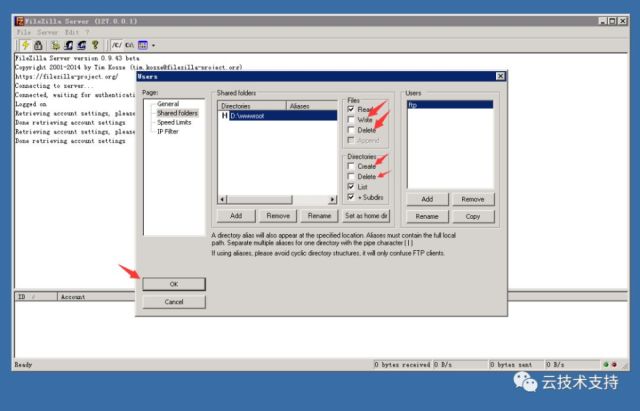Enable the Delete checkbox under Directories
The width and height of the screenshot is (640, 411).
click(351, 176)
